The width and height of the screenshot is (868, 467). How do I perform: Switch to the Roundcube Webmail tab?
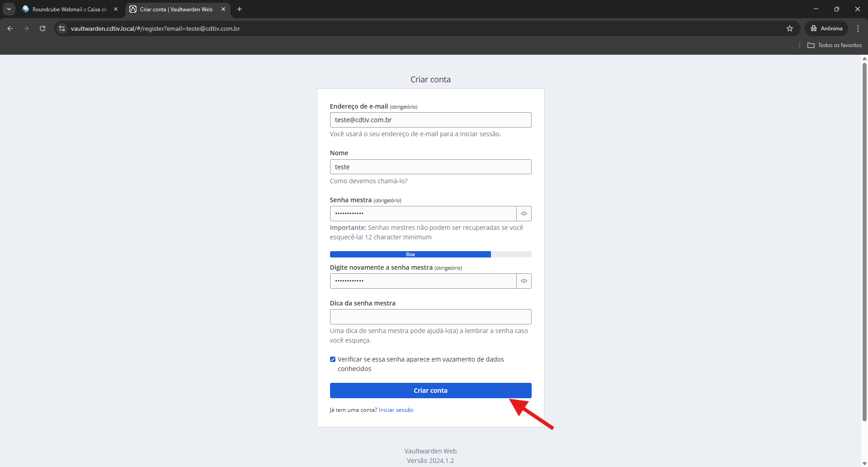(68, 9)
